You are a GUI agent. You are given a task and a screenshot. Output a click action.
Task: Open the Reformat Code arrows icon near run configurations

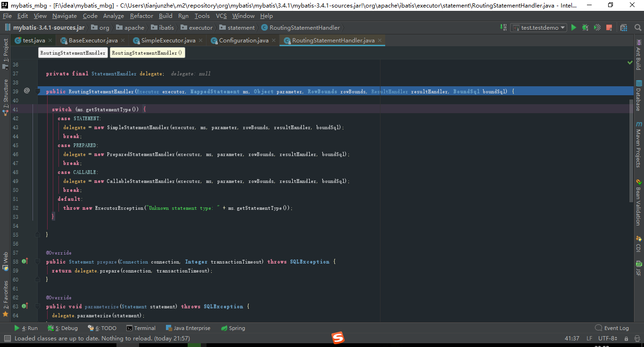[503, 27]
